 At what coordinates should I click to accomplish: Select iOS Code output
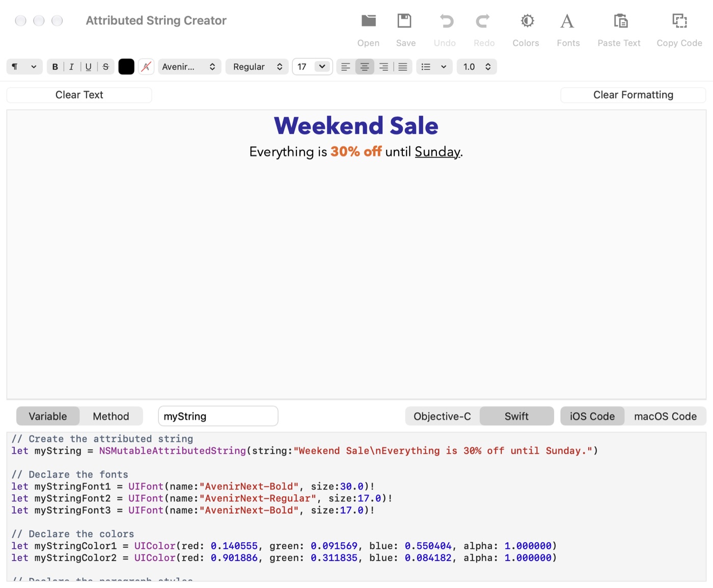592,416
